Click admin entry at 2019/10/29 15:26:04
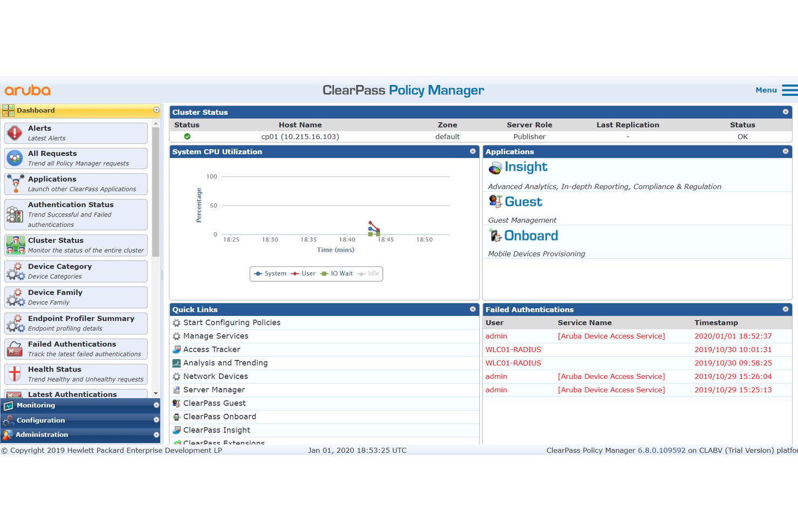Viewport: 798px width, 532px height. tap(637, 376)
